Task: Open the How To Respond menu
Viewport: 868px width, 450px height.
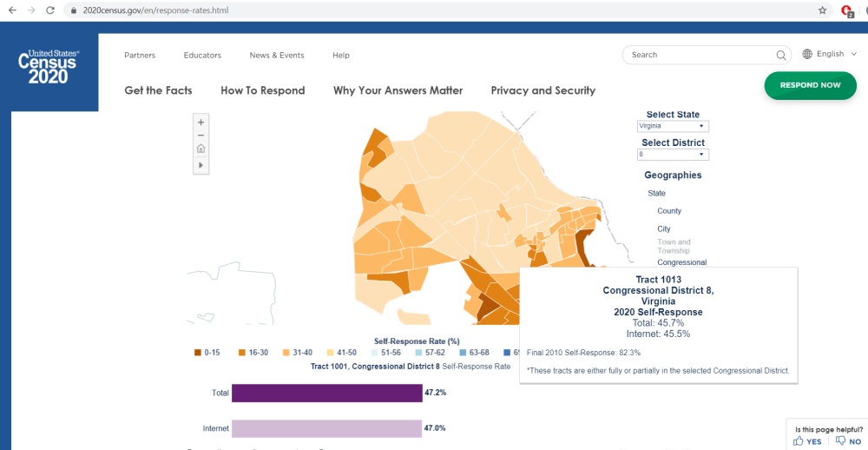Action: (x=263, y=90)
